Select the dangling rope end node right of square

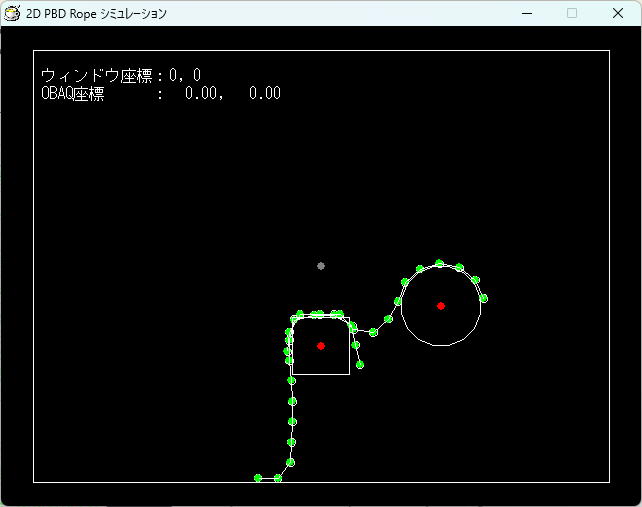360,364
